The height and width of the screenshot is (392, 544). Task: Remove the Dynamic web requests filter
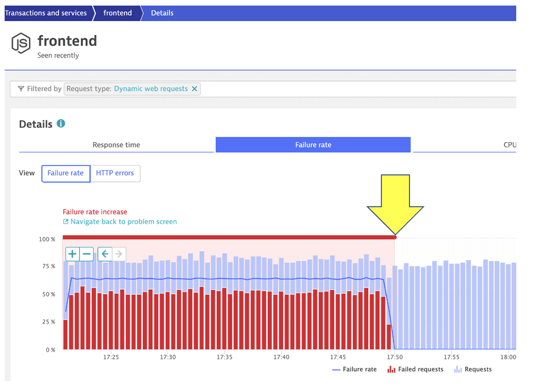tap(195, 88)
